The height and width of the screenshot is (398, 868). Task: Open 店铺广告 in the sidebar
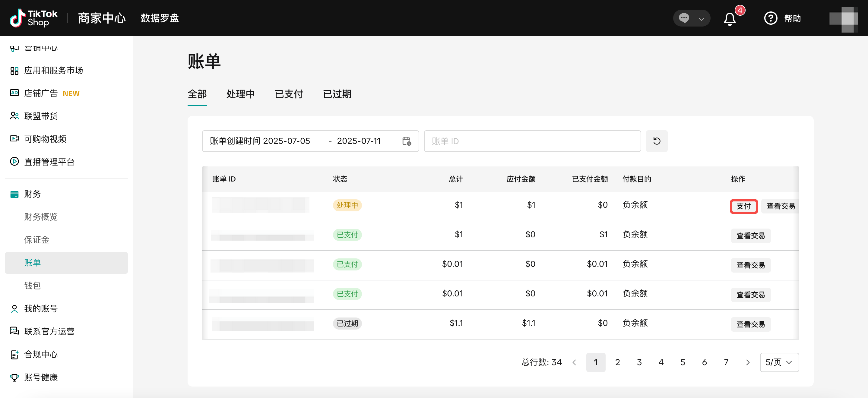pyautogui.click(x=41, y=93)
